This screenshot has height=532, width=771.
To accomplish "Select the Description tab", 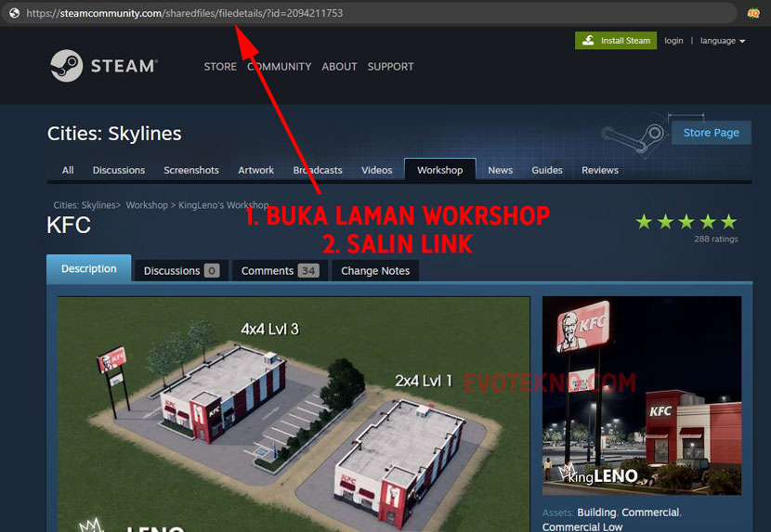I will pos(89,268).
